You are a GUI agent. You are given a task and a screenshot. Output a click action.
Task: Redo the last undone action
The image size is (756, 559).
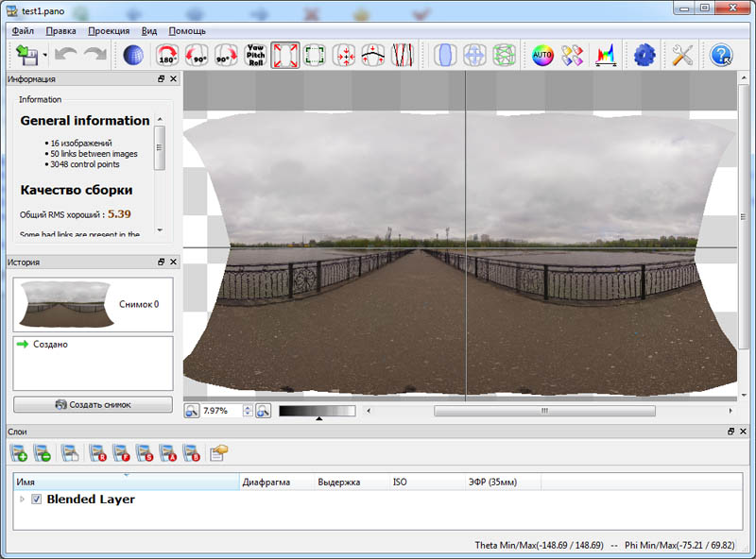click(95, 55)
